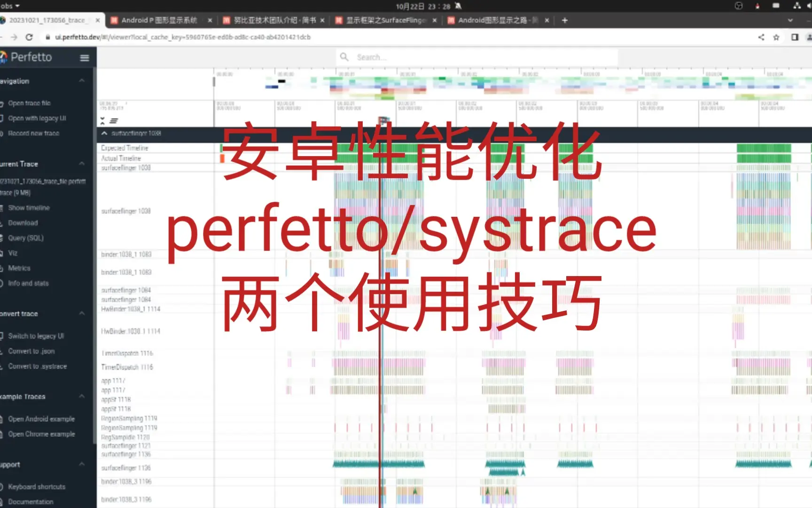Click Open Android example
Image resolution: width=812 pixels, height=508 pixels.
click(41, 419)
